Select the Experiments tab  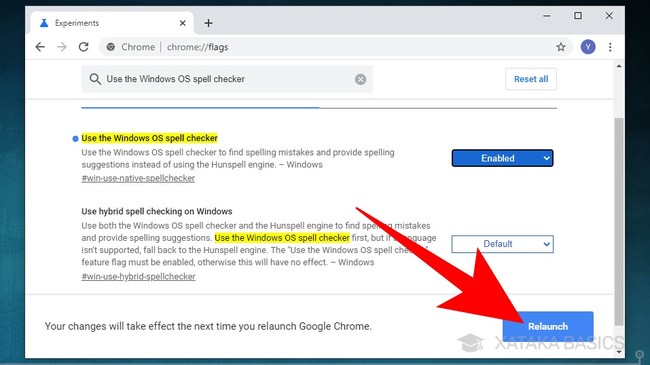coord(112,23)
